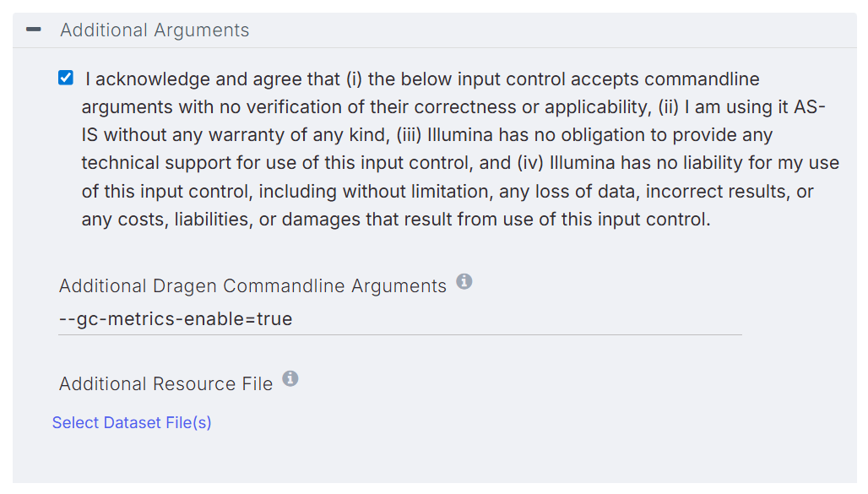This screenshot has width=868, height=494.
Task: Click Select Dataset File(s) link
Action: (x=132, y=422)
